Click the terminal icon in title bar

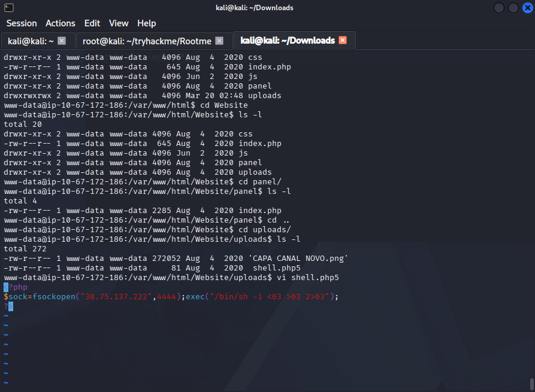click(9, 8)
